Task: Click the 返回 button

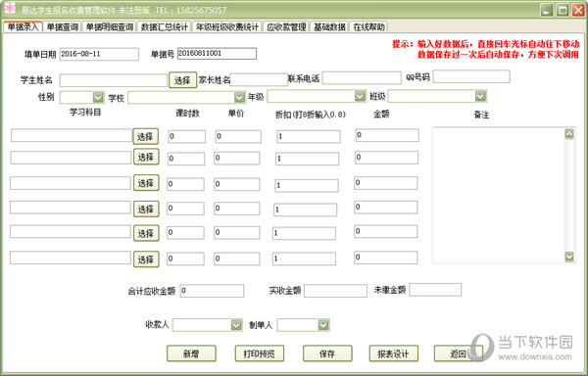Action: pyautogui.click(x=459, y=353)
